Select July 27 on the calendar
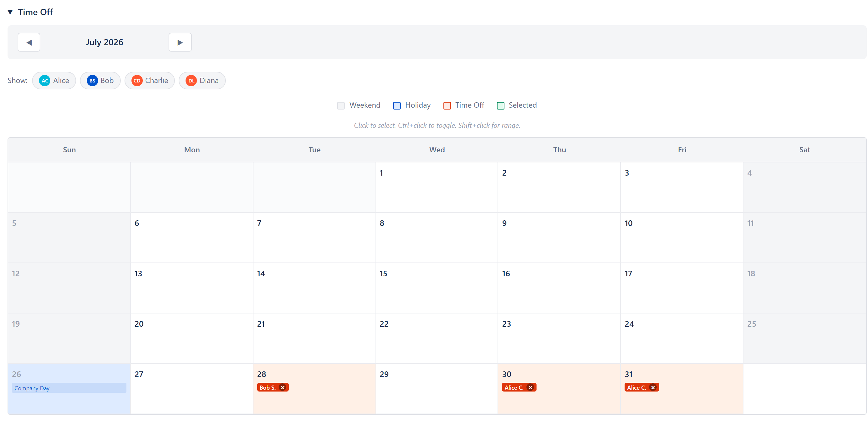The width and height of the screenshot is (868, 423). click(192, 389)
